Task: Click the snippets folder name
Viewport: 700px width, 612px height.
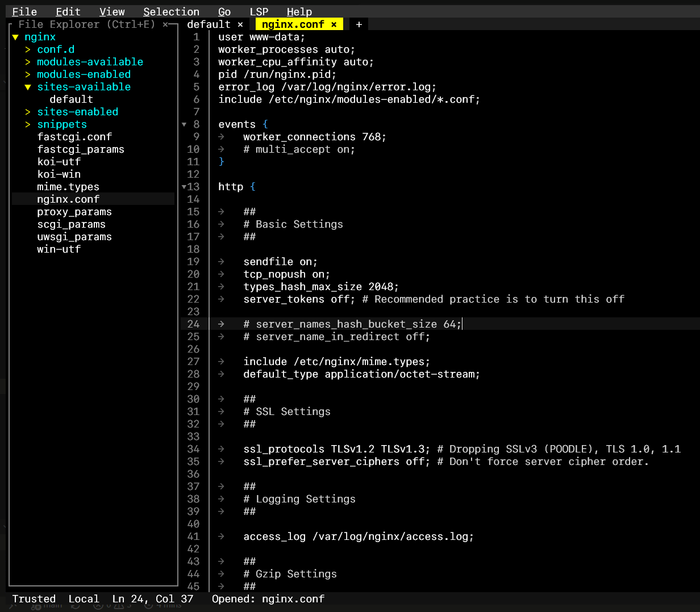Action: pyautogui.click(x=62, y=124)
